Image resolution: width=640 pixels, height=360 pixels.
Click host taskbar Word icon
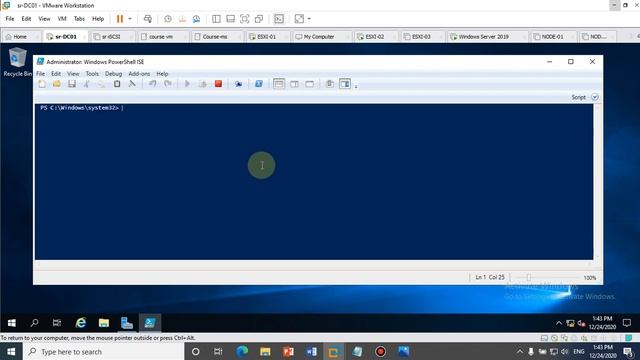pos(311,352)
